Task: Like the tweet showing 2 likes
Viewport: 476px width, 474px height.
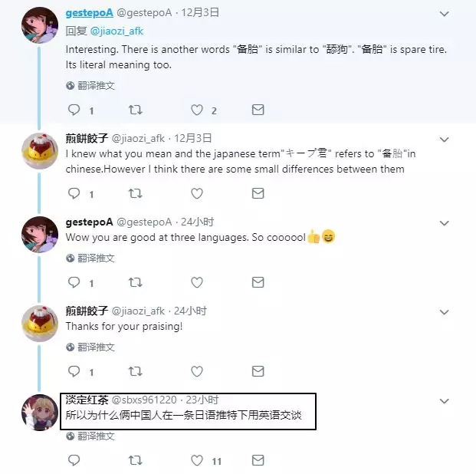Action: point(197,110)
